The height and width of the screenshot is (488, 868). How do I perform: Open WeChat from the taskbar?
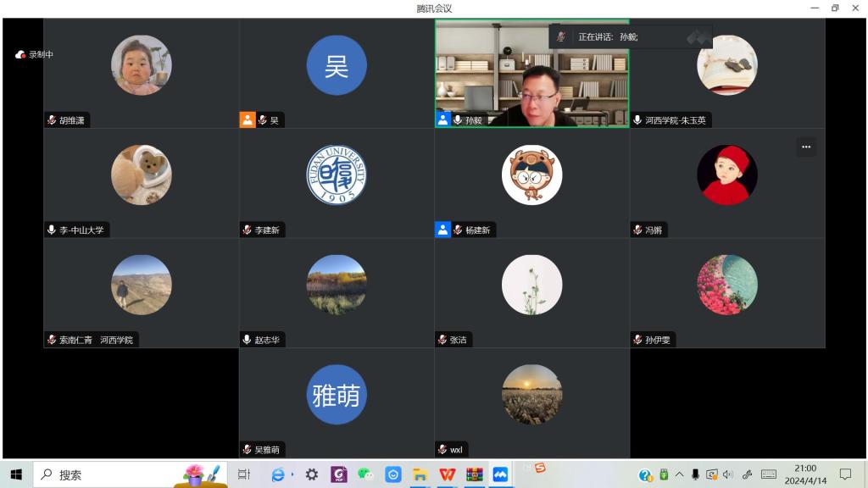[x=365, y=475]
